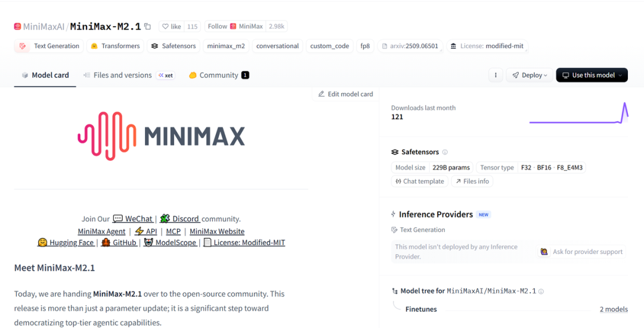Open the 115 likes count
Image resolution: width=644 pixels, height=328 pixels.
(x=192, y=26)
